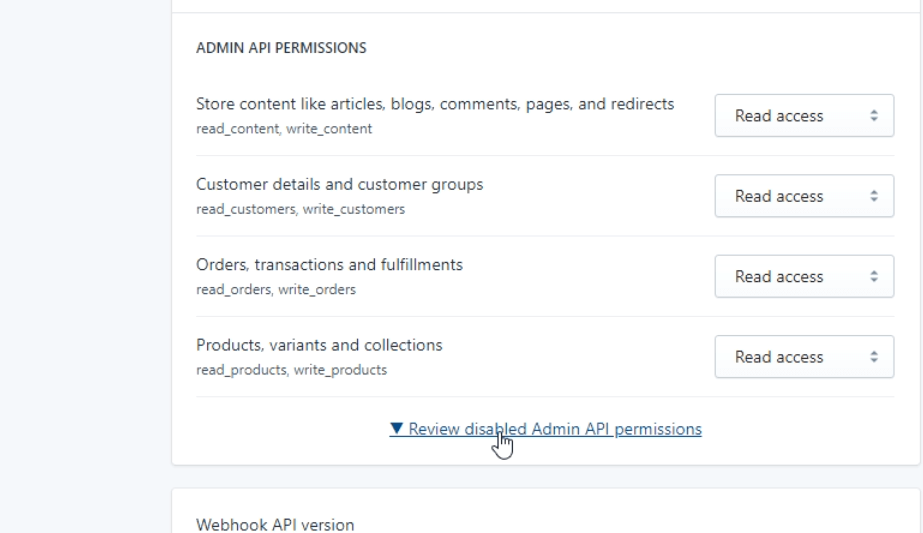923x533 pixels.
Task: Click the Products, variants and collections label
Action: click(x=319, y=345)
